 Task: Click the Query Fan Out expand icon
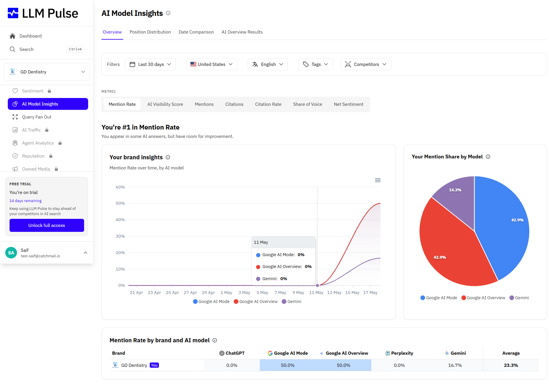click(x=15, y=117)
